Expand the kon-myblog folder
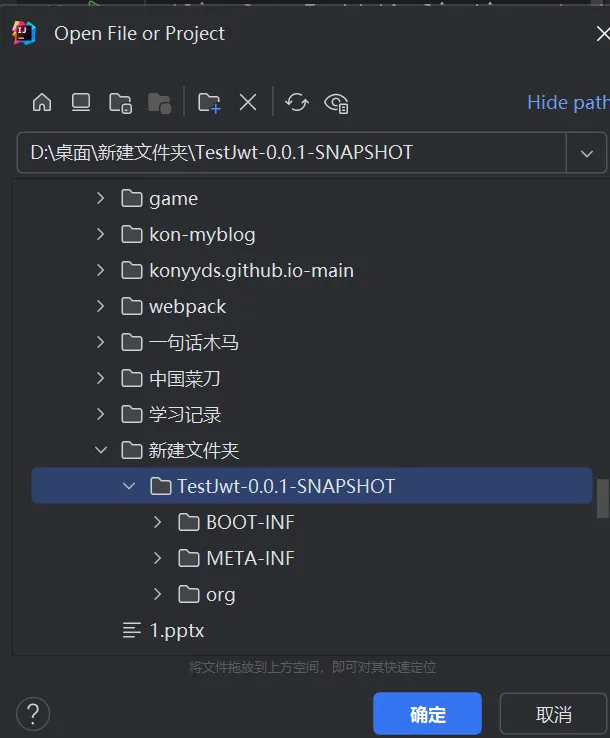Viewport: 610px width, 738px height. [x=100, y=234]
